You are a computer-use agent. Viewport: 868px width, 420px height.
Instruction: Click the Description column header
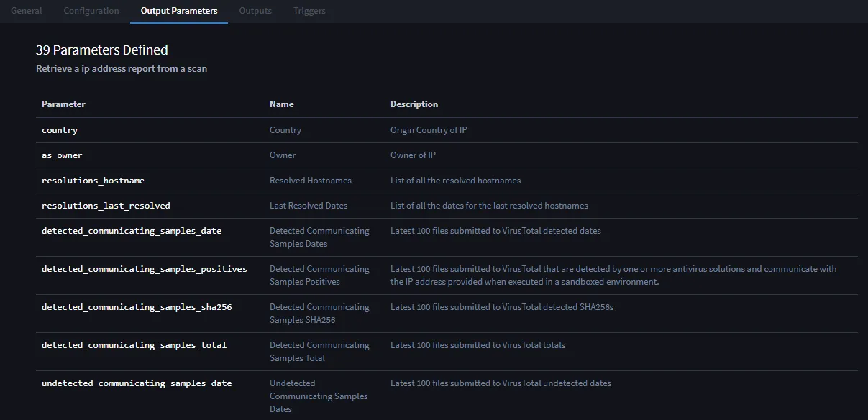click(414, 104)
